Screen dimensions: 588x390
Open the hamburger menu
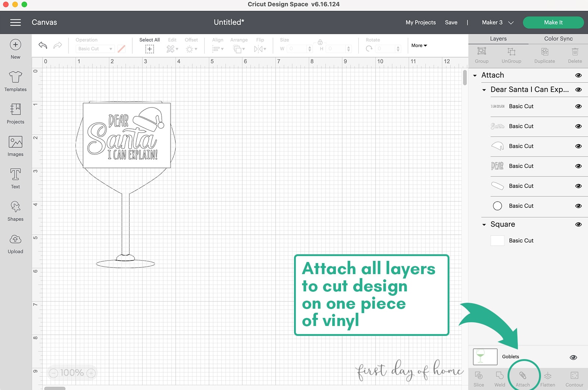pyautogui.click(x=15, y=22)
